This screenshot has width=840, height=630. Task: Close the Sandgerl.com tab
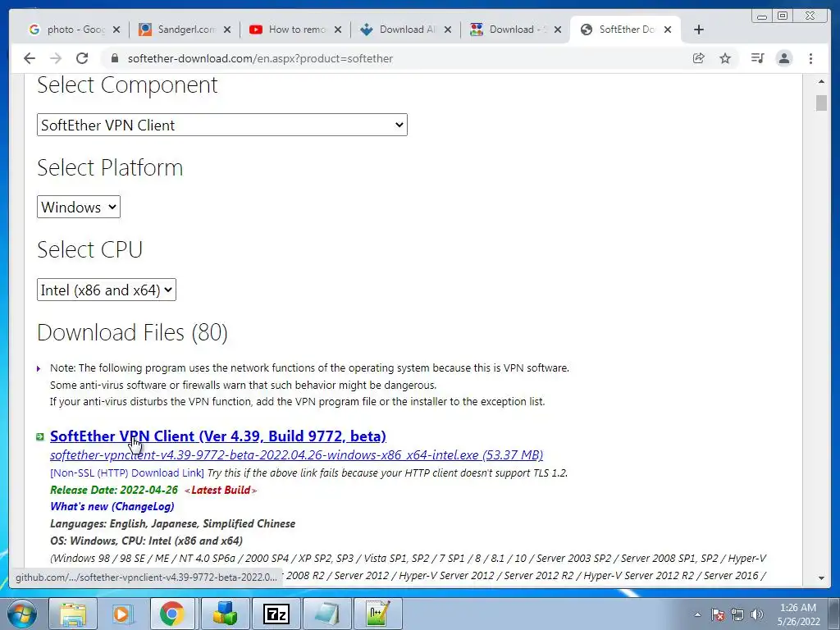(227, 30)
